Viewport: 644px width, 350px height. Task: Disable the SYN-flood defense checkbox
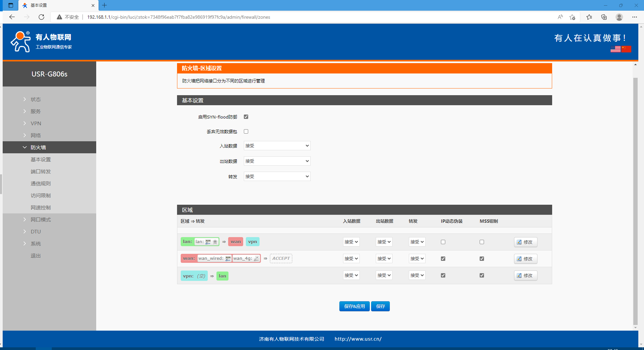pos(246,117)
